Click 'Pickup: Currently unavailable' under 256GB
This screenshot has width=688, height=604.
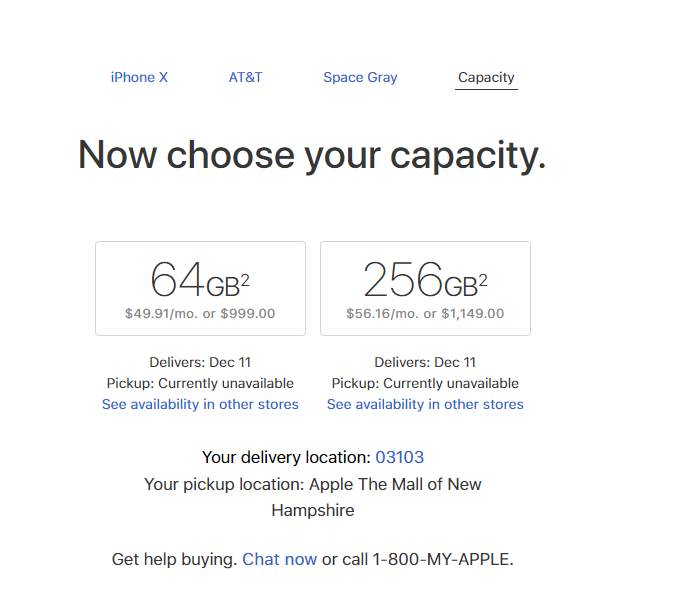click(x=425, y=383)
